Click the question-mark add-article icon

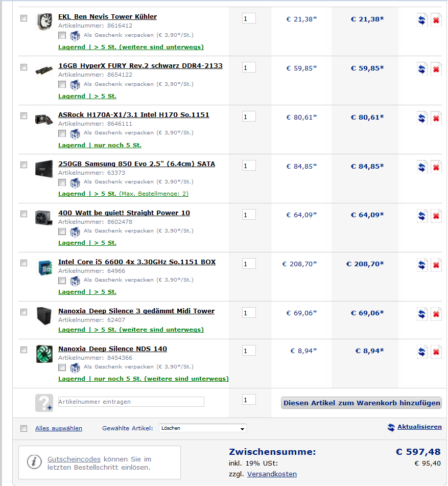point(44,403)
